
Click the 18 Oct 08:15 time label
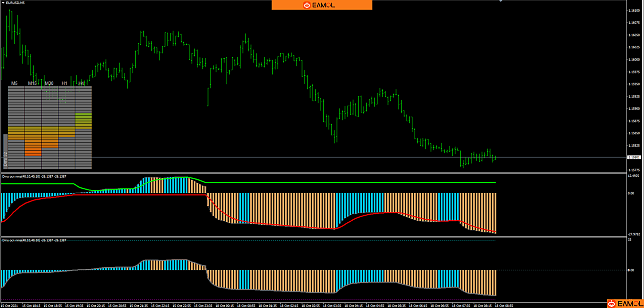pos(482,306)
